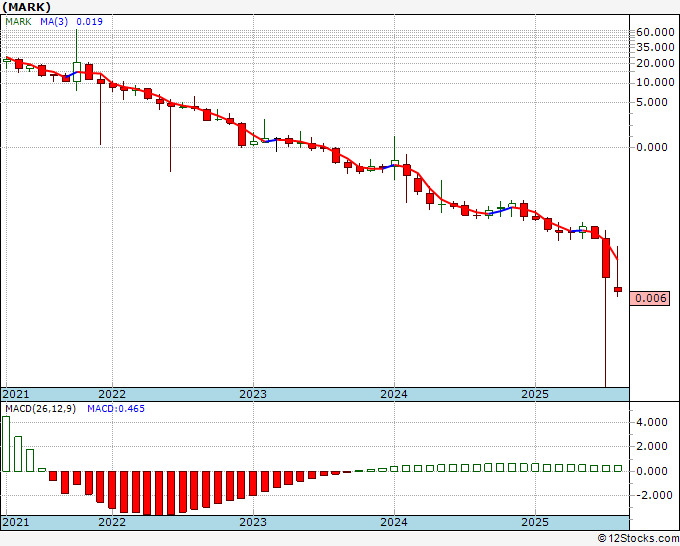
Task: Click the MA(3) moving average legend
Action: pyautogui.click(x=54, y=22)
